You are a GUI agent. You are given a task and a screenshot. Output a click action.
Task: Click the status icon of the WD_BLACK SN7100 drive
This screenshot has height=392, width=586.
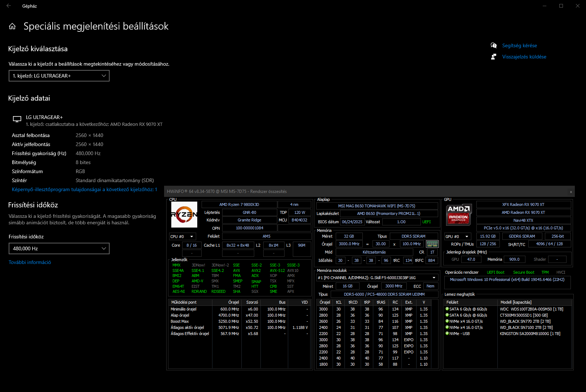tap(447, 327)
